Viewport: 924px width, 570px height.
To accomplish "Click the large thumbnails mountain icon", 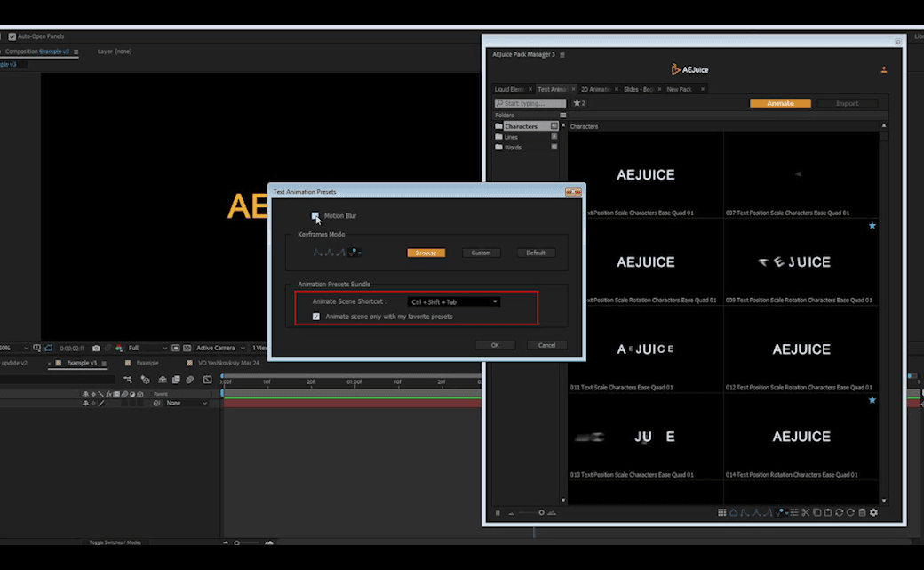I will [552, 513].
